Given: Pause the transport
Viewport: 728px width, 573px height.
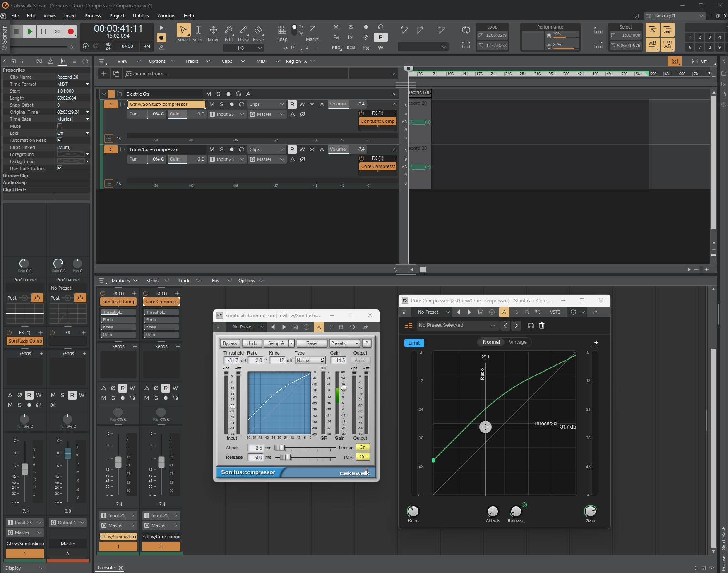Looking at the screenshot, I should [x=43, y=31].
